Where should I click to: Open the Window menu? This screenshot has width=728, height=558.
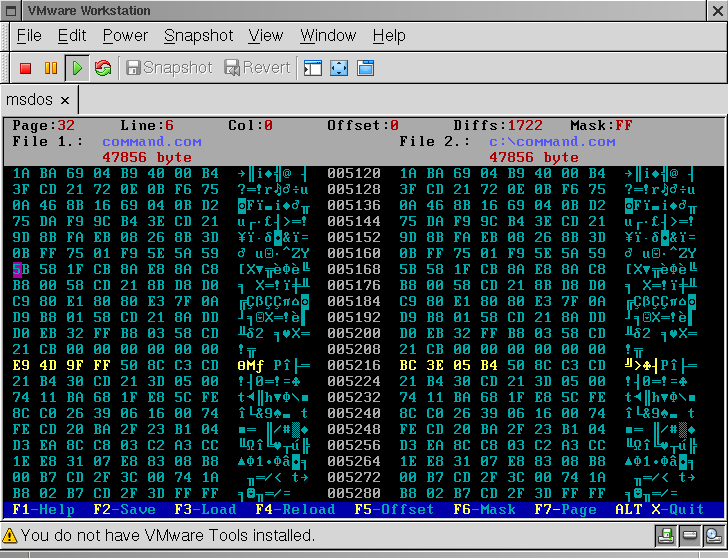[x=328, y=36]
